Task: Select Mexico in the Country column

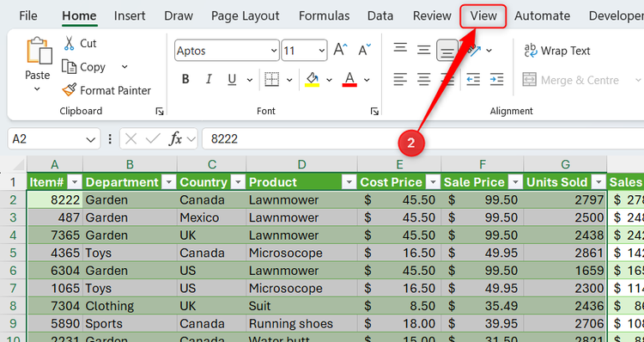Action: tap(212, 217)
